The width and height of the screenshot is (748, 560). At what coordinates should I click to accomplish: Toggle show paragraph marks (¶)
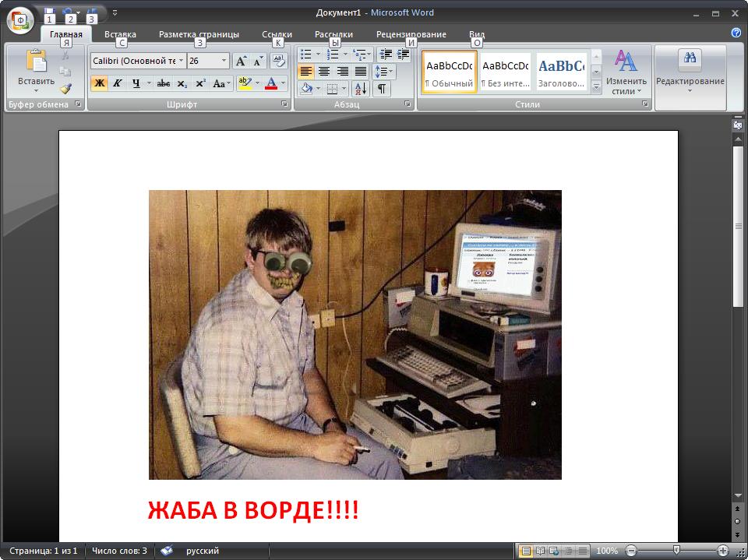tap(382, 89)
